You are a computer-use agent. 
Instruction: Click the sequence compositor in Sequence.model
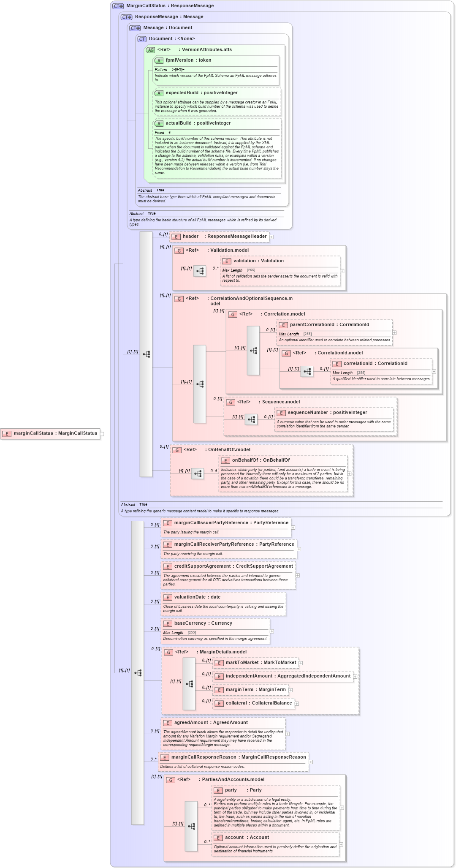pos(251,419)
